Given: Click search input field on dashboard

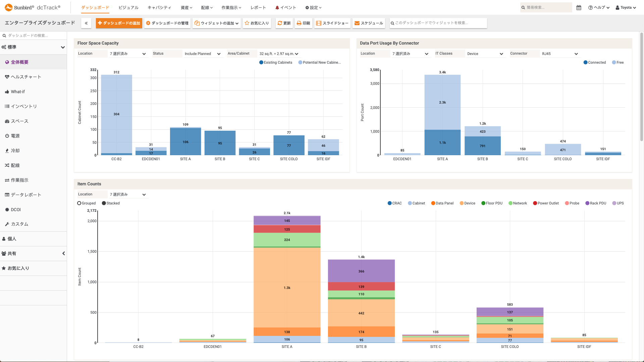Looking at the screenshot, I should pyautogui.click(x=437, y=22).
